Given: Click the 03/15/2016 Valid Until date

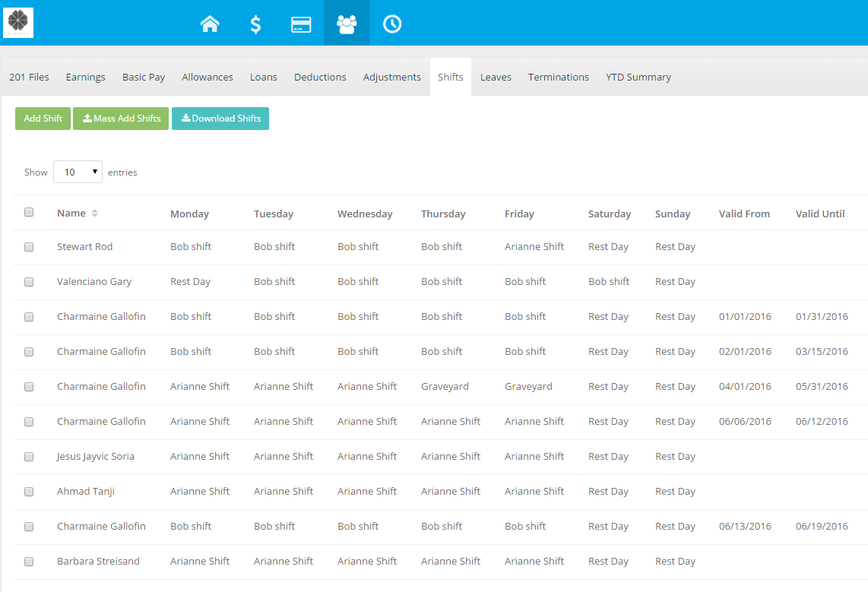Looking at the screenshot, I should 822,351.
